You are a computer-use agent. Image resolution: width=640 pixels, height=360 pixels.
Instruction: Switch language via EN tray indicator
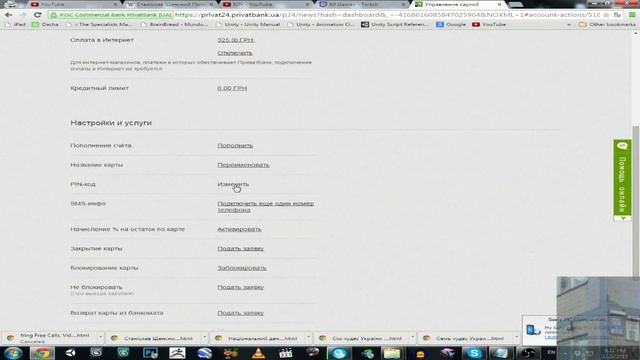point(551,352)
